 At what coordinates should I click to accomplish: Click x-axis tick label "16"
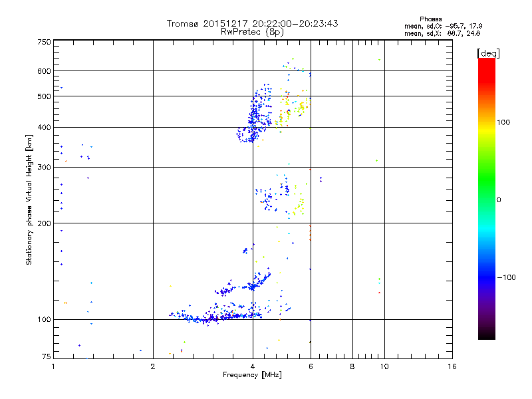point(452,366)
